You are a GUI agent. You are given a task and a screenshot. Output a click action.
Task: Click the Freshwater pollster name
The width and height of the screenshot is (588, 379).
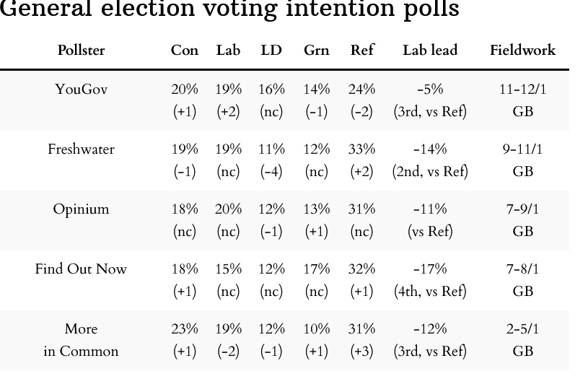coord(81,149)
